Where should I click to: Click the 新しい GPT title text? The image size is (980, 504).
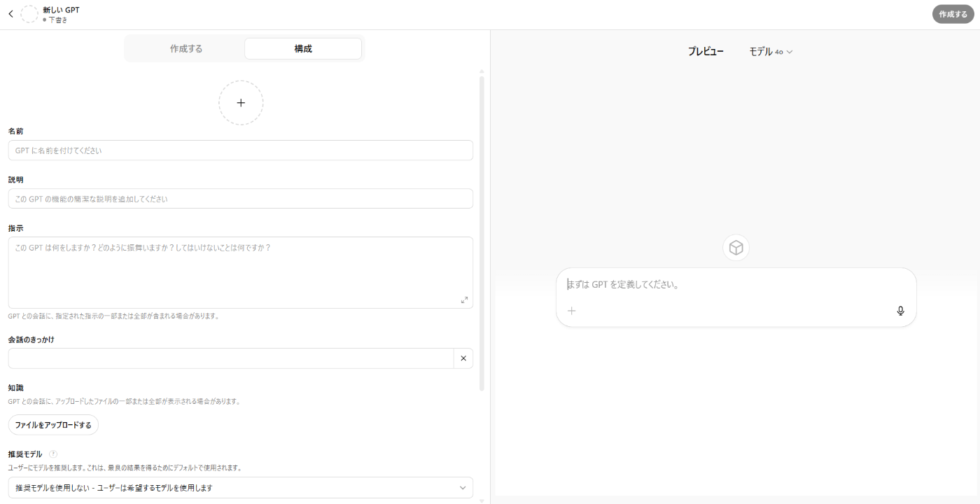[x=61, y=10]
